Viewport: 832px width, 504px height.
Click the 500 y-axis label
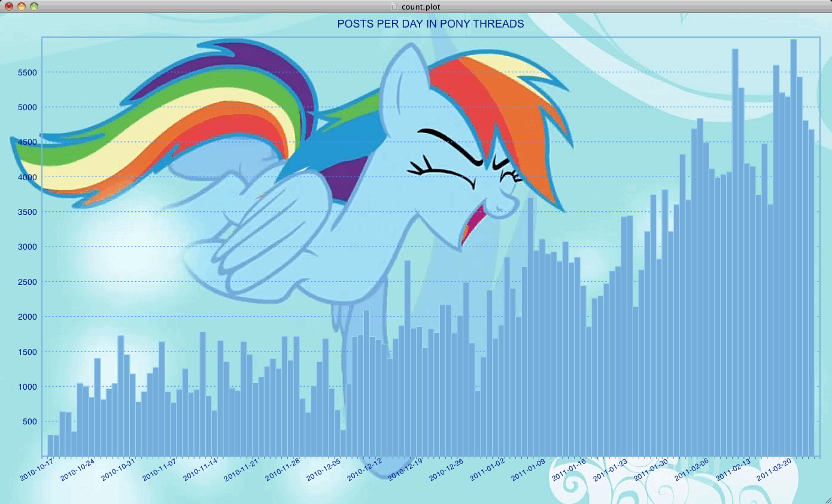pos(29,421)
